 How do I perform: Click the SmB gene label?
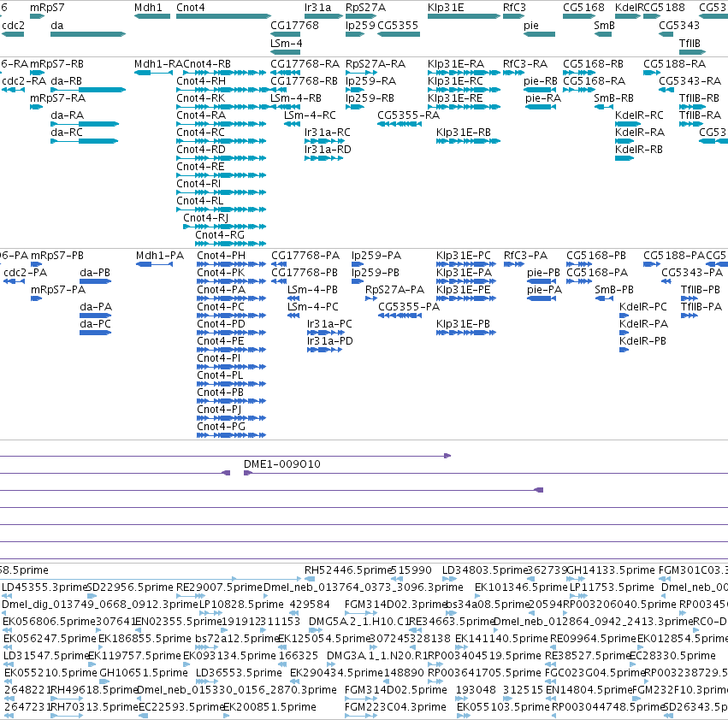[x=604, y=26]
